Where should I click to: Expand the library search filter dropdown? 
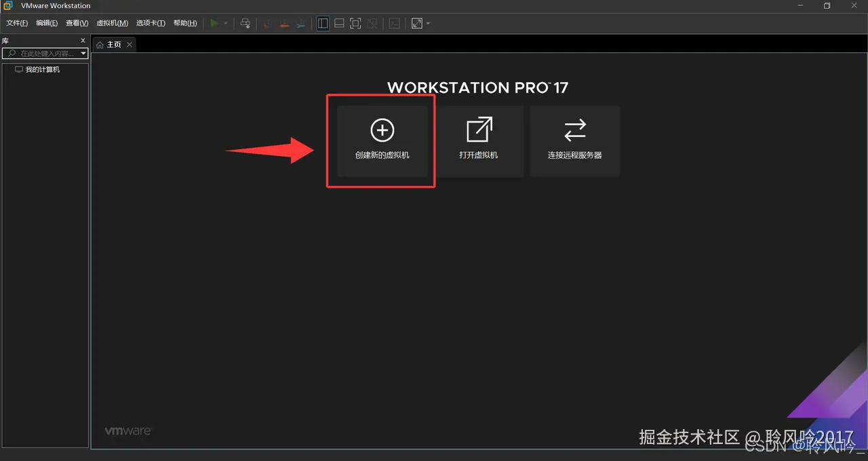click(83, 53)
